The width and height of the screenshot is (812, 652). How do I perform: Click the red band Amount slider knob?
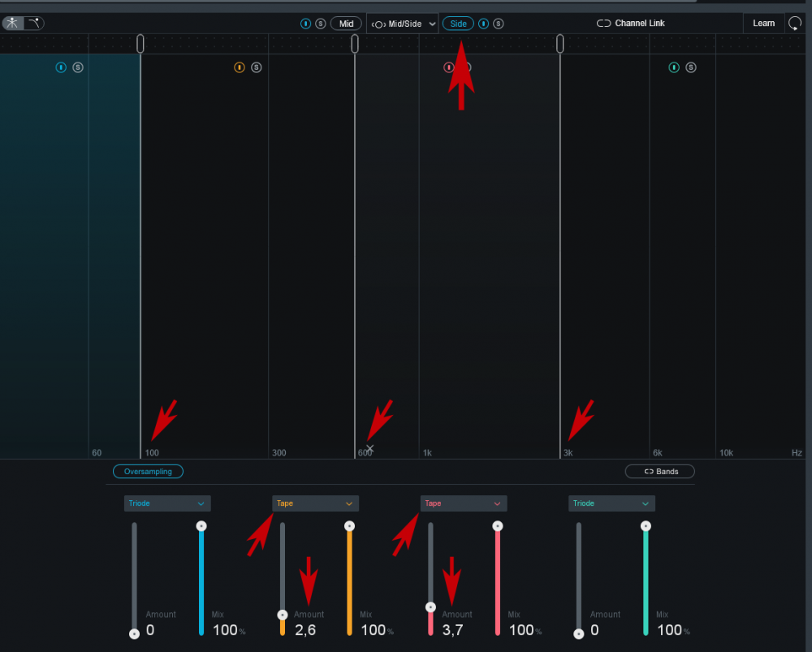coord(430,607)
